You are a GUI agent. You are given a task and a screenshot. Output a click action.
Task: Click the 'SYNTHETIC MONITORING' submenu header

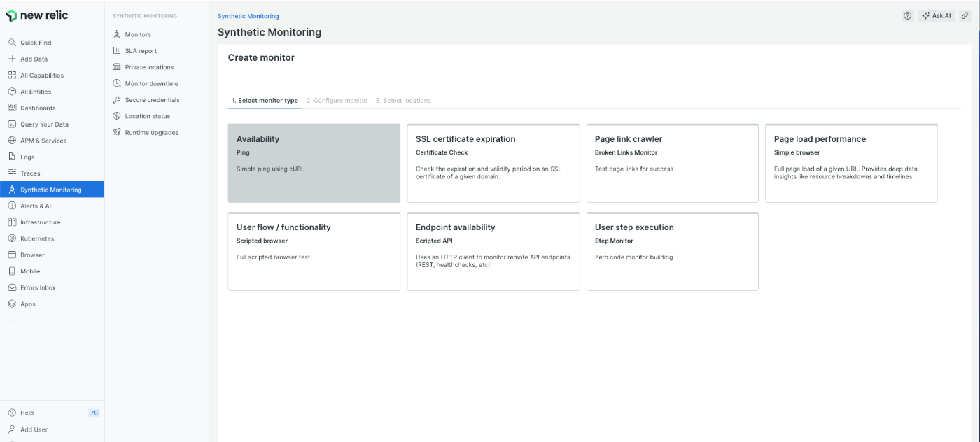tap(145, 16)
